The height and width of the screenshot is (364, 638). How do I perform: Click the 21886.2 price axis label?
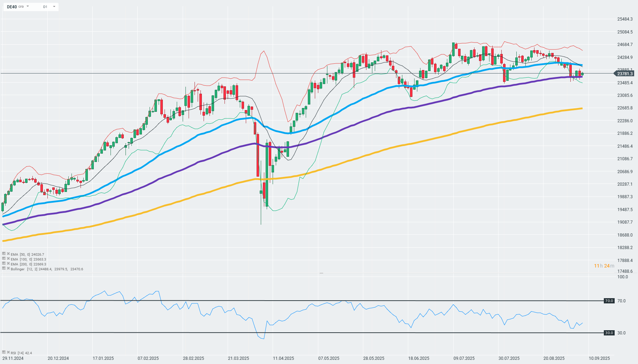[x=625, y=133]
